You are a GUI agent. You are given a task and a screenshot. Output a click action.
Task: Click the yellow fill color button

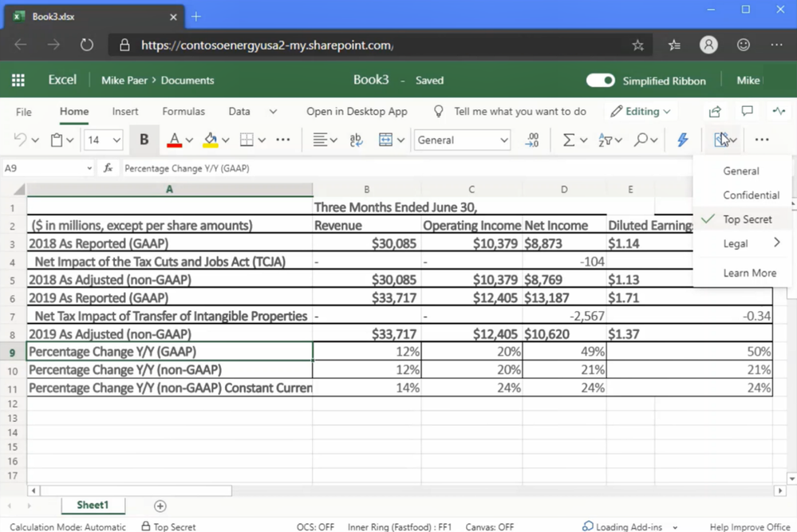(x=210, y=140)
